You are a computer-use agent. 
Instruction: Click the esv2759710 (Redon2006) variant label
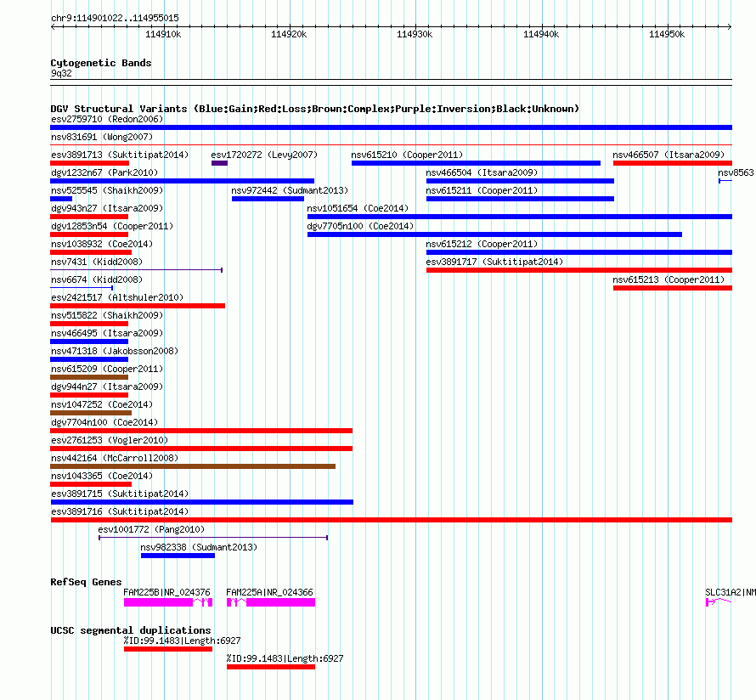[x=107, y=119]
